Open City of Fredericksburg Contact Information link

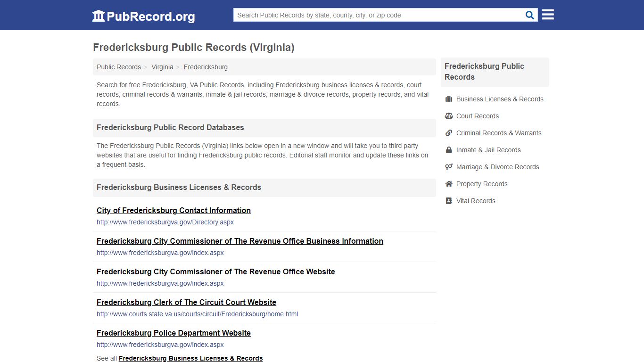click(173, 210)
